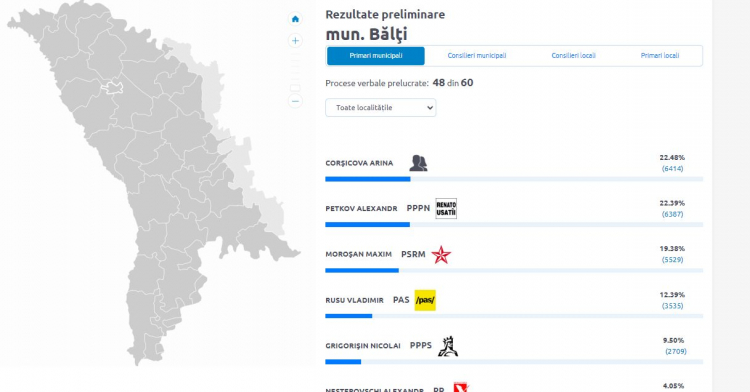Select the Primari municipali tab
Screen dimensions: 750x392
coord(375,55)
